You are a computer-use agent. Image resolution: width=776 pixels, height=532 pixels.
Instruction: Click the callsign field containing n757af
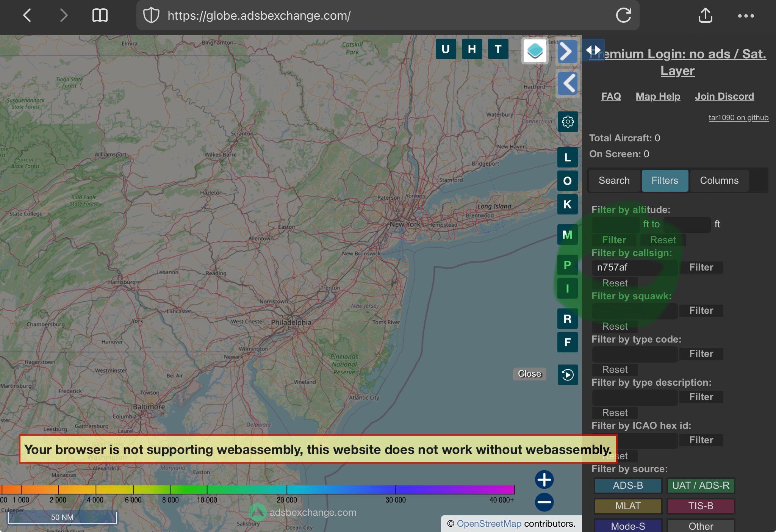click(635, 268)
